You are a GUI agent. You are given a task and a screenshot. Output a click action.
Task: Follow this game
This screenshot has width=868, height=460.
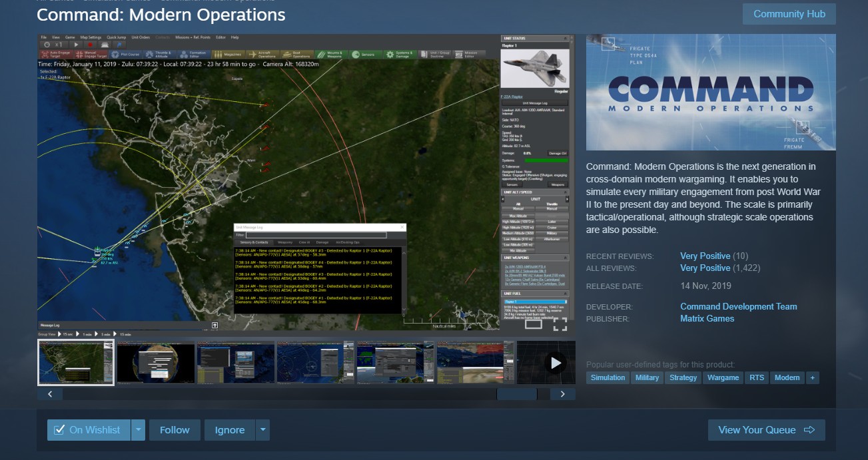pyautogui.click(x=175, y=430)
